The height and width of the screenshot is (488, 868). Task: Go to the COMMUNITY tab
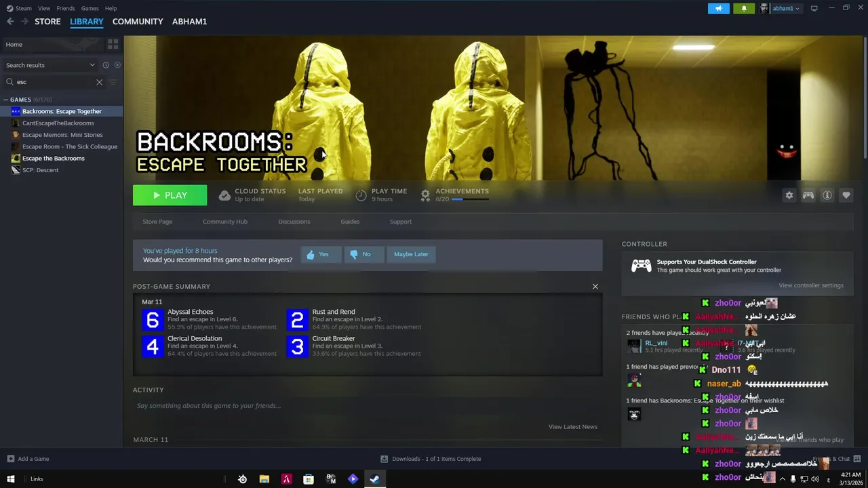pyautogui.click(x=138, y=22)
